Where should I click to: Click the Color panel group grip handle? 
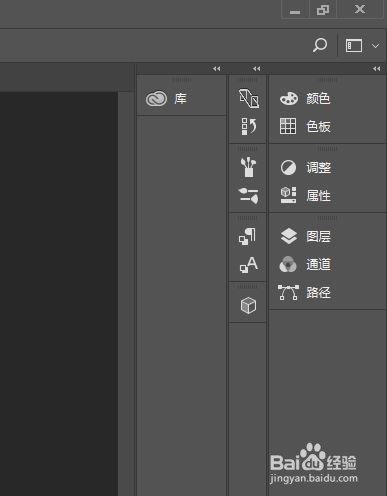click(x=327, y=80)
